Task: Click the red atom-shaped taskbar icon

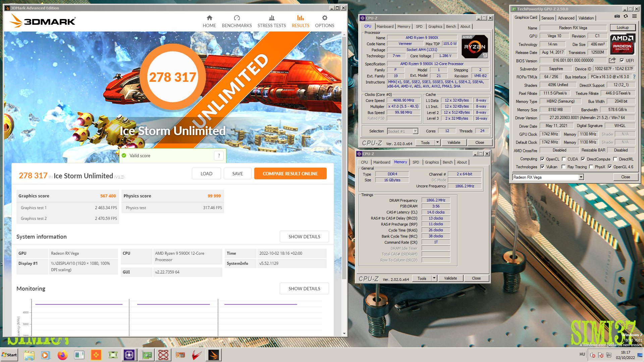Action: 163,355
